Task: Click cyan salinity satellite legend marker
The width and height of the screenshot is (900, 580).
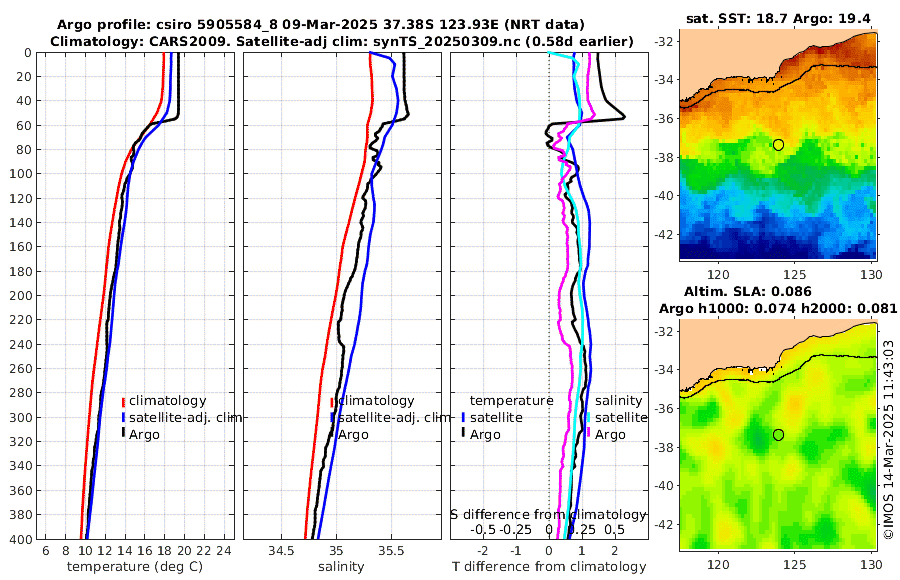Action: click(x=588, y=417)
